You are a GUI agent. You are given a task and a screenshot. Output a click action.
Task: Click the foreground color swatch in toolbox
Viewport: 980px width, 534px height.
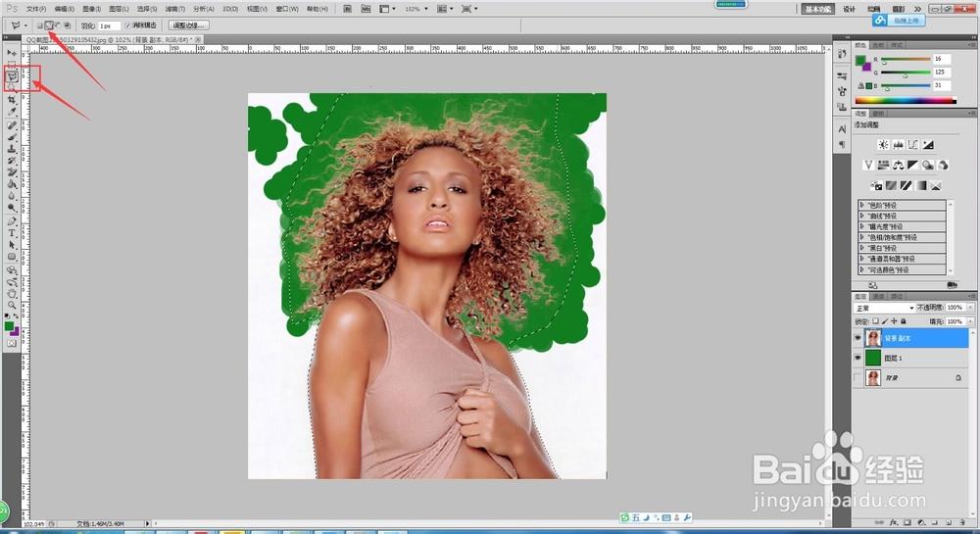tap(9, 326)
